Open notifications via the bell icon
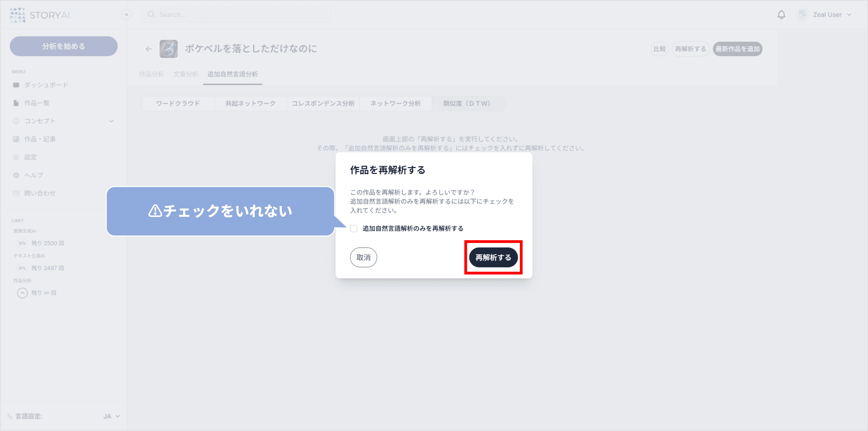Image resolution: width=868 pixels, height=431 pixels. pyautogui.click(x=781, y=15)
